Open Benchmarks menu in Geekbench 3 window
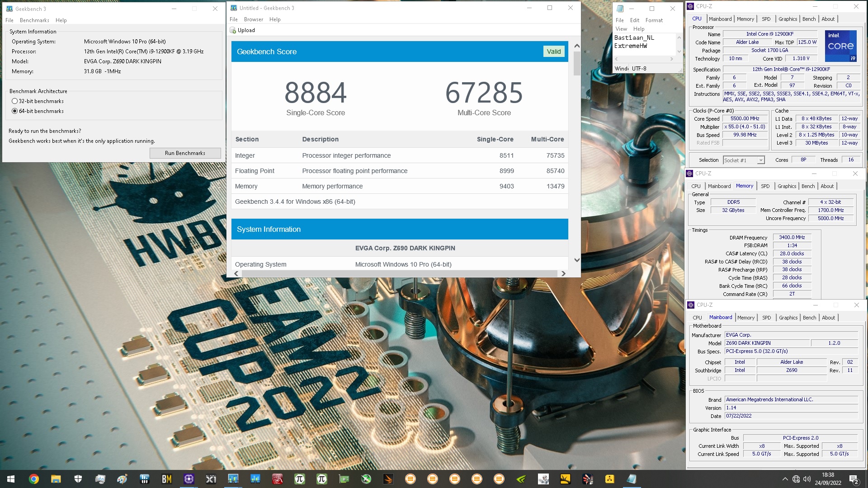Viewport: 868px width, 488px height. [34, 20]
